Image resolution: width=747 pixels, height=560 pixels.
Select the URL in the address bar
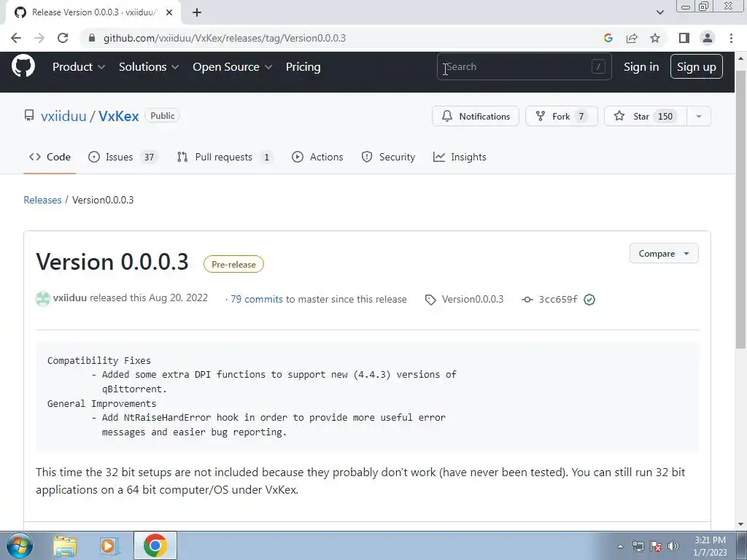pos(225,38)
